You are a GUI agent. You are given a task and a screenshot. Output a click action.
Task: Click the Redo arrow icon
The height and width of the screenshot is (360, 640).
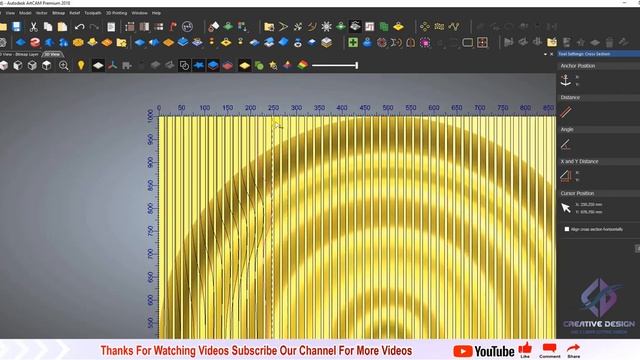(94, 27)
